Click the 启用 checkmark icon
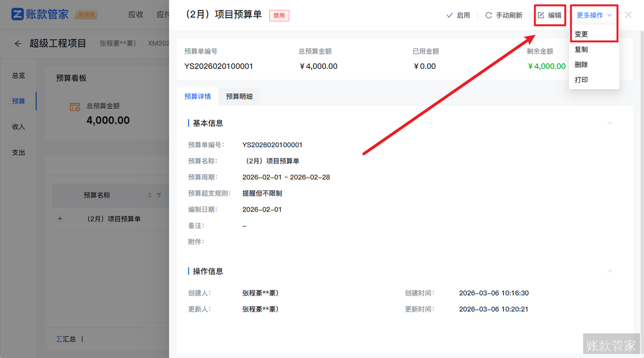 [x=450, y=15]
